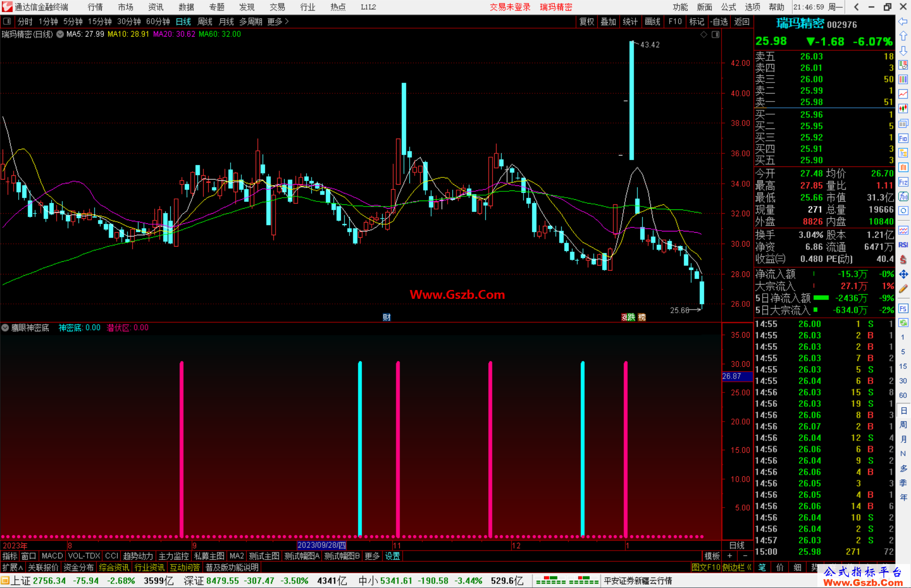The image size is (911, 588).
Task: Click the 资金分布 tab at bottom
Action: coord(78,567)
